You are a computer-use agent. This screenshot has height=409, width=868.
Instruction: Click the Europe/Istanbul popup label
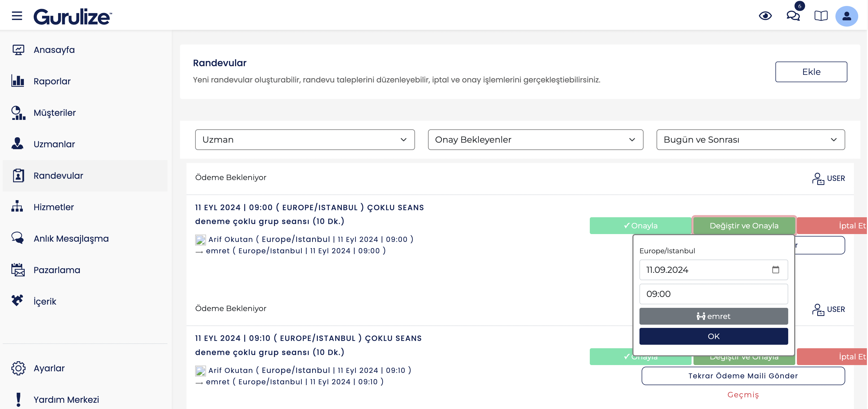(x=667, y=251)
